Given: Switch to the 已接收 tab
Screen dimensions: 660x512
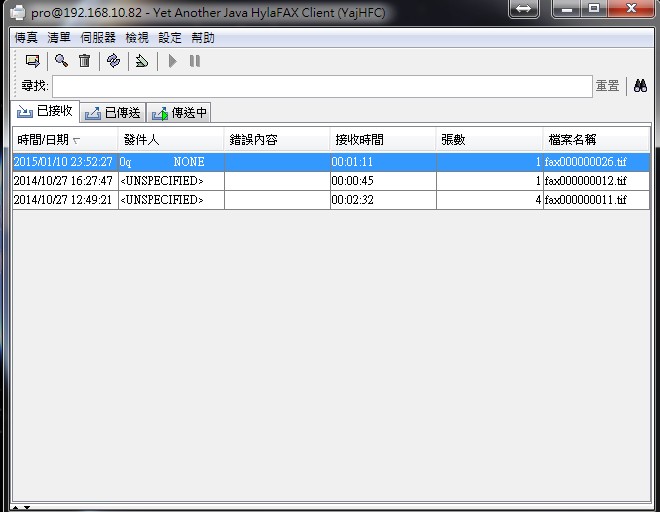Looking at the screenshot, I should click(x=45, y=111).
